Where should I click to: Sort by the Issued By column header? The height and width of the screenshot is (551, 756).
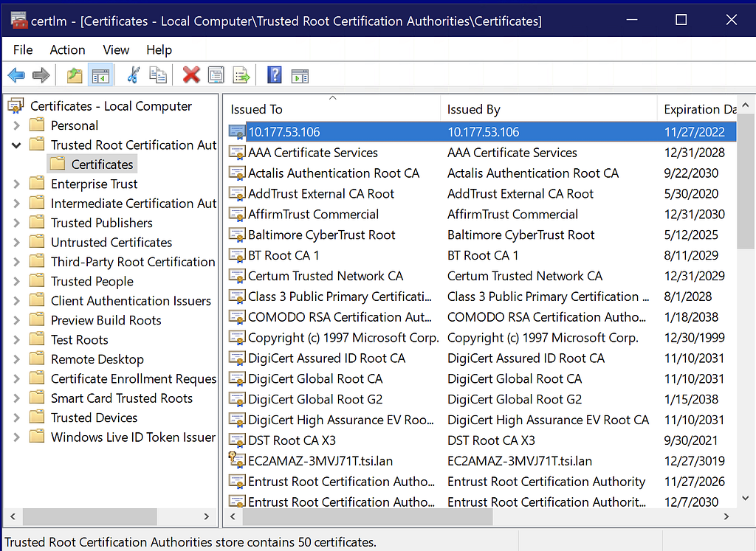pos(549,109)
